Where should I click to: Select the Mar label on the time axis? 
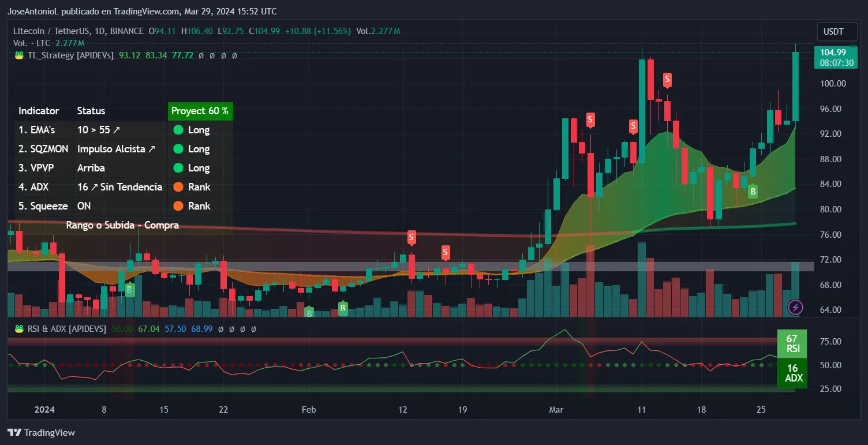(x=556, y=410)
